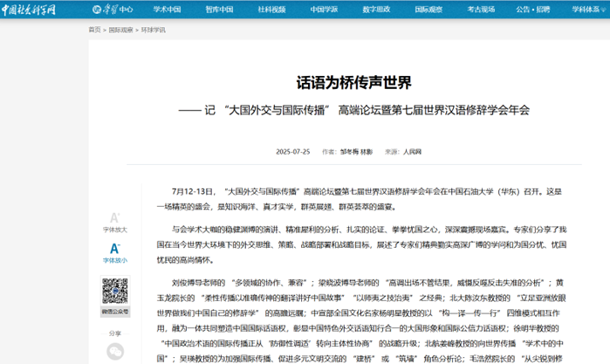Increase font size with 字体放大 icon
Image resolution: width=610 pixels, height=364 pixels.
coord(114,218)
